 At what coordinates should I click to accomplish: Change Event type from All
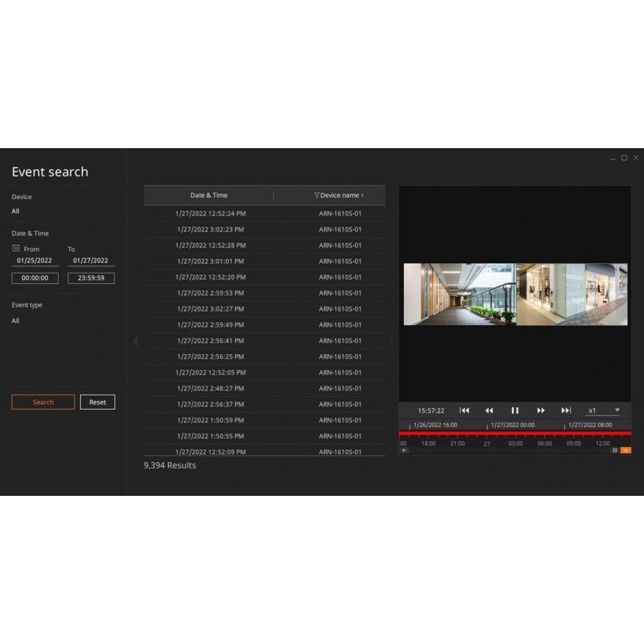15,321
